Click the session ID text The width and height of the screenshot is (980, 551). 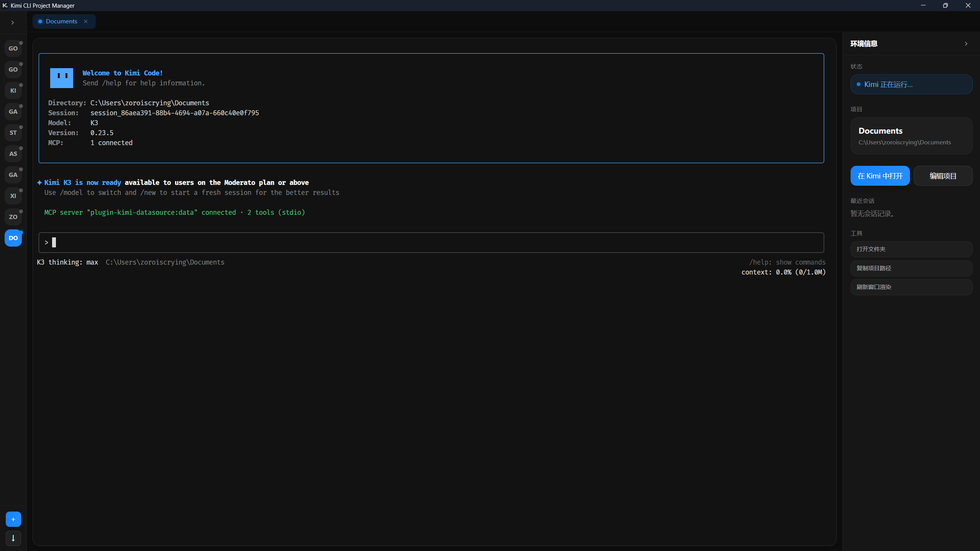pyautogui.click(x=175, y=113)
